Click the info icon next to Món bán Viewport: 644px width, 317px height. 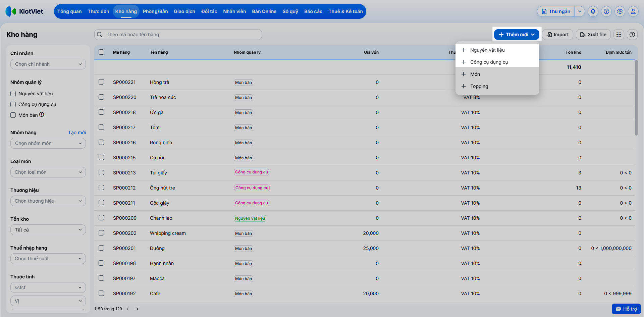[x=42, y=114]
